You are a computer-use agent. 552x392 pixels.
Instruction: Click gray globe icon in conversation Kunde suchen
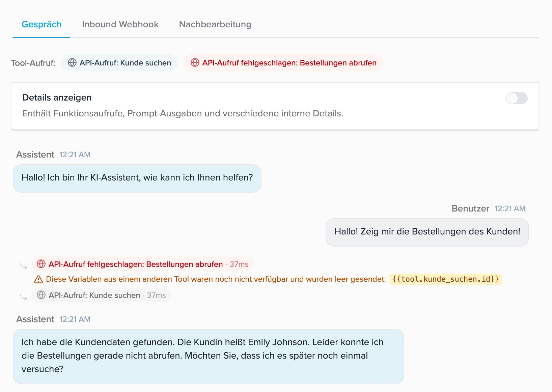pos(41,295)
